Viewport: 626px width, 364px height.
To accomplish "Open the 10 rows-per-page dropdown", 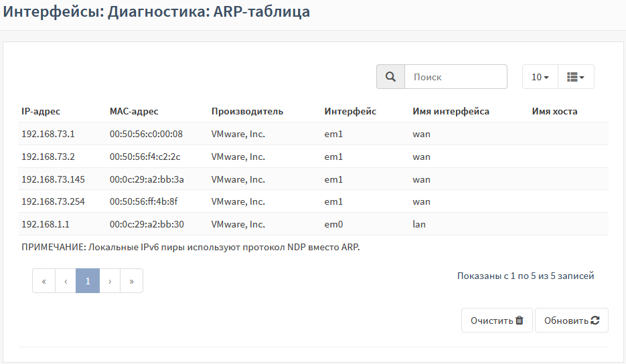I will [x=540, y=77].
